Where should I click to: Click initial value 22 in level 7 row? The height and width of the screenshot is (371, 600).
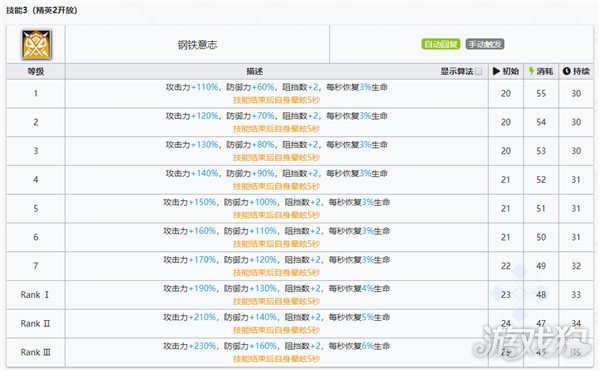tap(506, 266)
